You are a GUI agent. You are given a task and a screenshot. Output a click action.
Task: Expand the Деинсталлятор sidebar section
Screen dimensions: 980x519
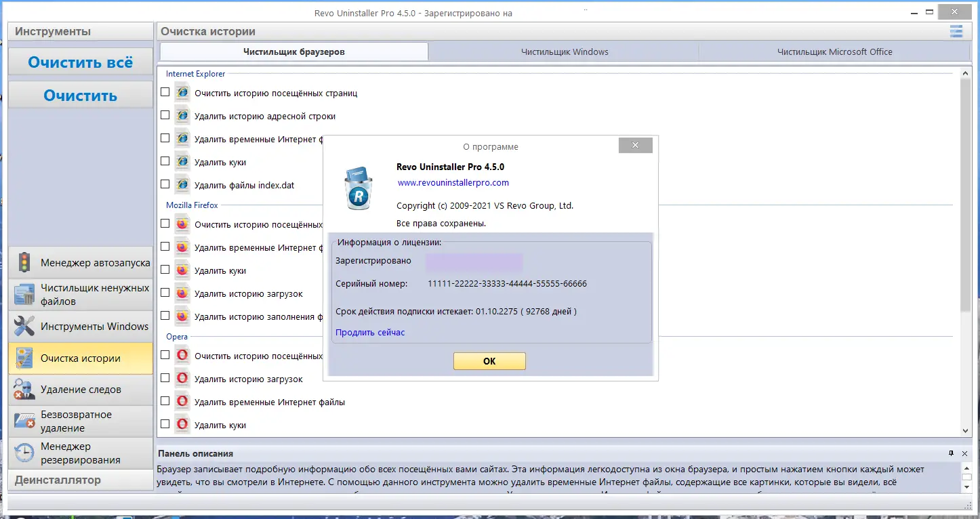(81, 480)
